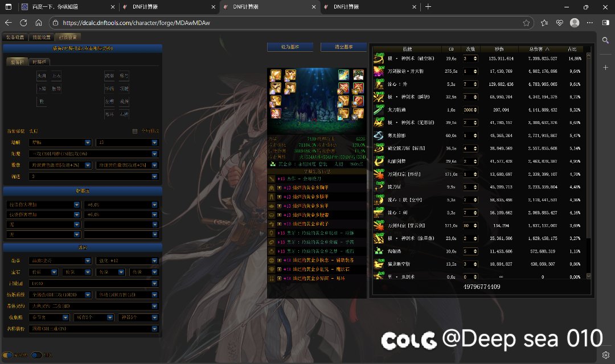Open sidebar settings gear at bottom right
This screenshot has height=364, width=615.
click(x=605, y=355)
